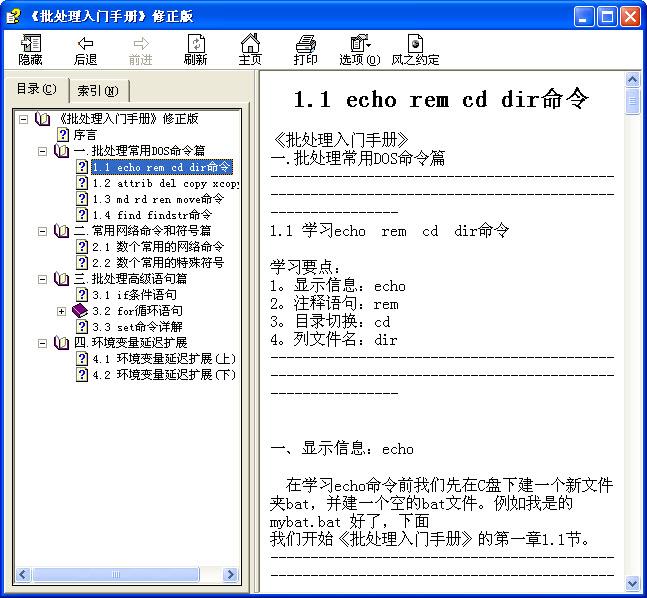Collapse the 二.常用网络命令和符号篇 branch

[42, 232]
